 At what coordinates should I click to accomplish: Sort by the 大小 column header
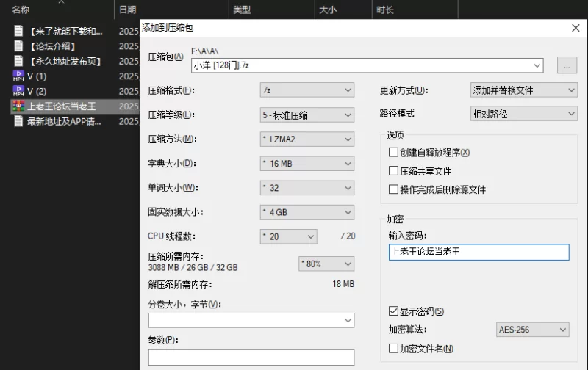coord(328,10)
